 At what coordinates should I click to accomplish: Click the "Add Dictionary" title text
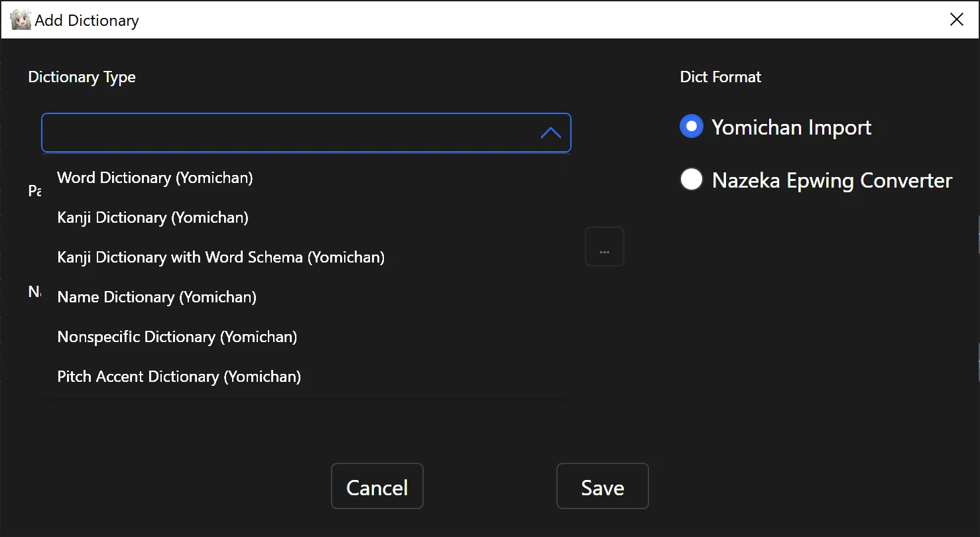[x=85, y=20]
